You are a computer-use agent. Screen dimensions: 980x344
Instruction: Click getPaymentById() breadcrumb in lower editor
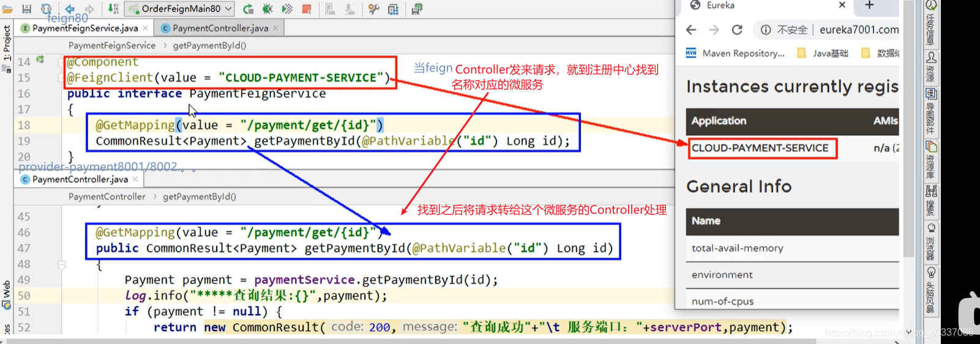(x=200, y=196)
